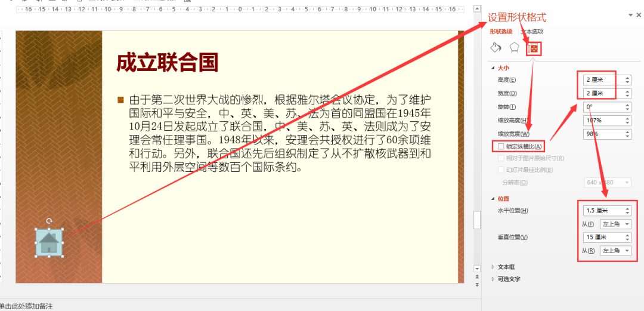Toggle 幻灯片最佳比例 checkbox

(500, 170)
